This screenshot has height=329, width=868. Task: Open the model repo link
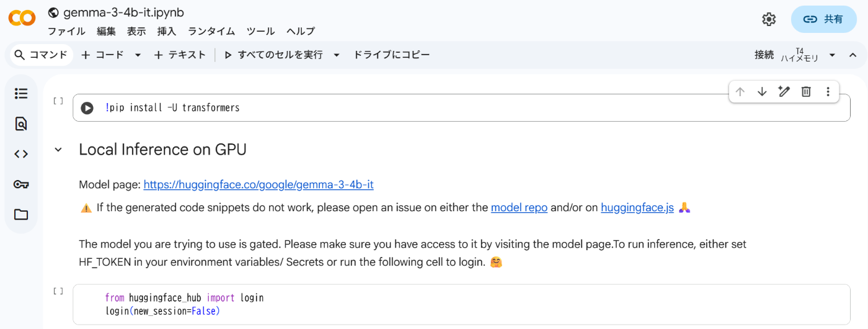(519, 207)
